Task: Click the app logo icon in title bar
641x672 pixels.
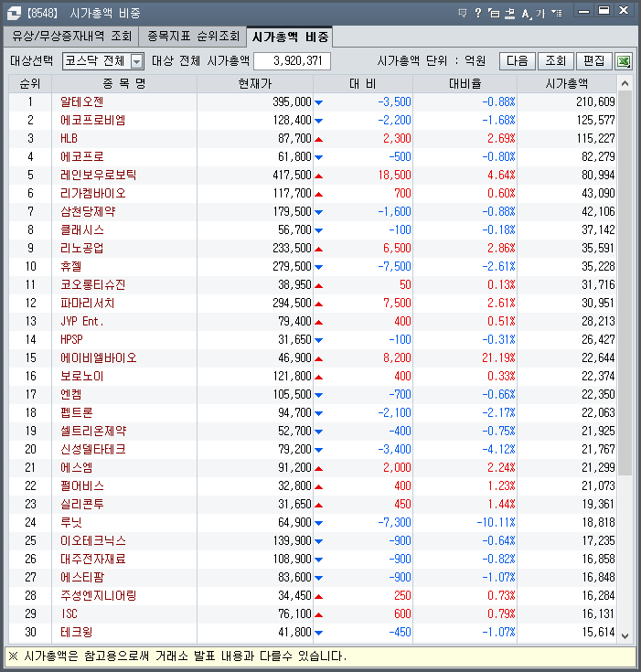Action: 14,14
